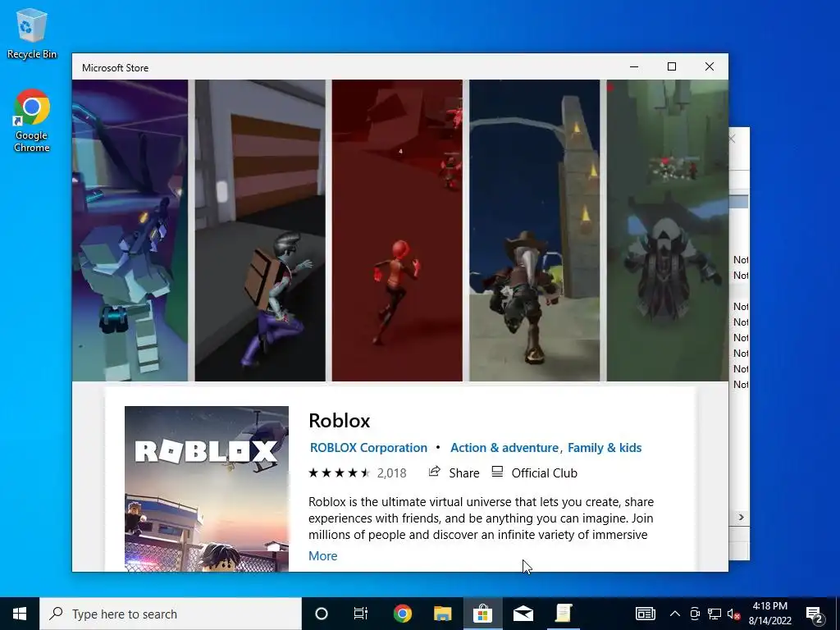Viewport: 840px width, 630px height.
Task: View the hooded cloaked figure screenshot
Action: click(668, 231)
